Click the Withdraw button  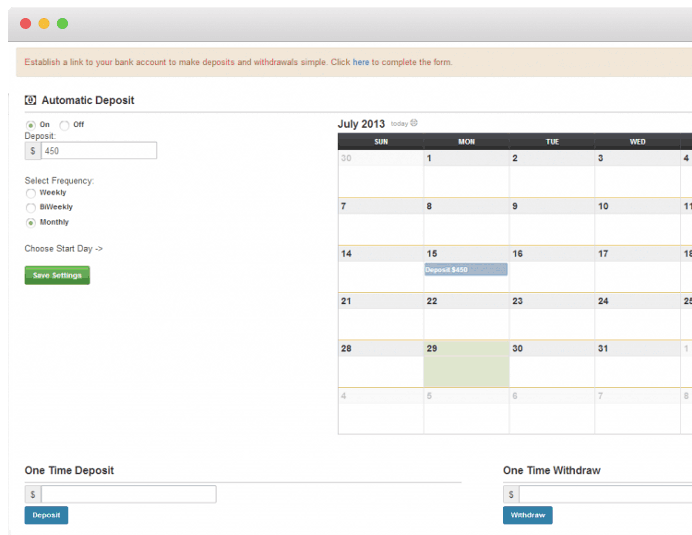528,515
